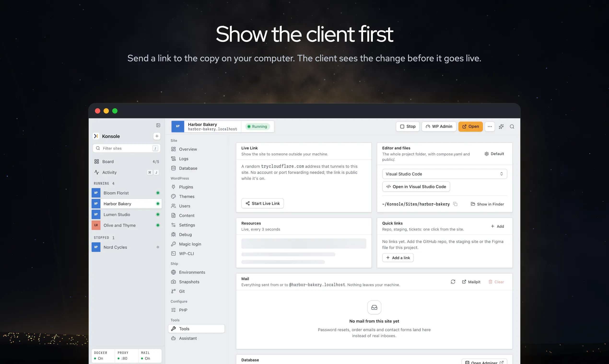The height and width of the screenshot is (364, 609).
Task: Open the more options ellipsis menu
Action: (x=490, y=127)
